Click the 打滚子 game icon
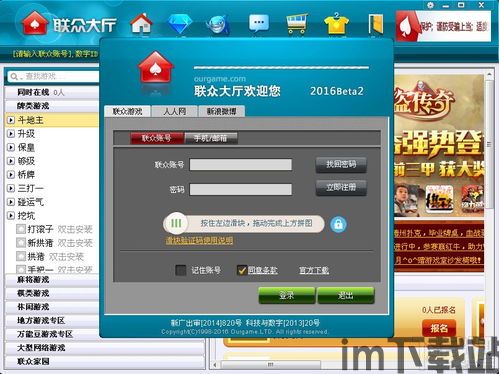The width and height of the screenshot is (499, 374). (x=21, y=229)
